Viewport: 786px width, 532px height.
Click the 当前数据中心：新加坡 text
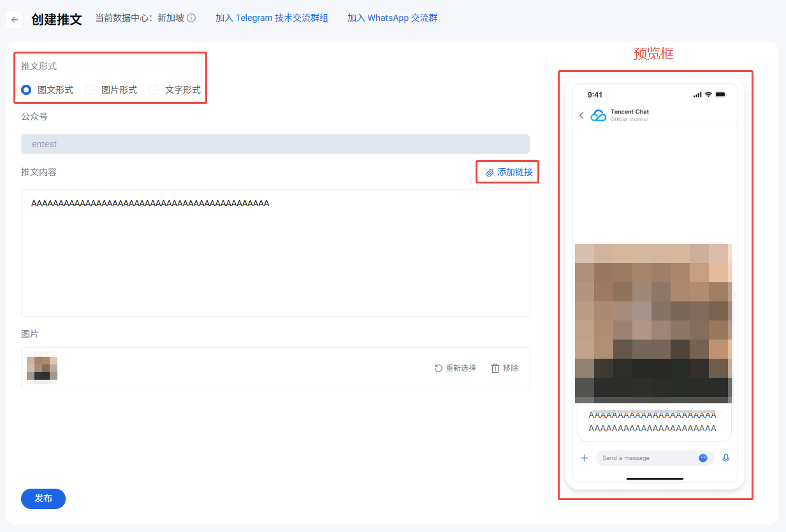140,18
